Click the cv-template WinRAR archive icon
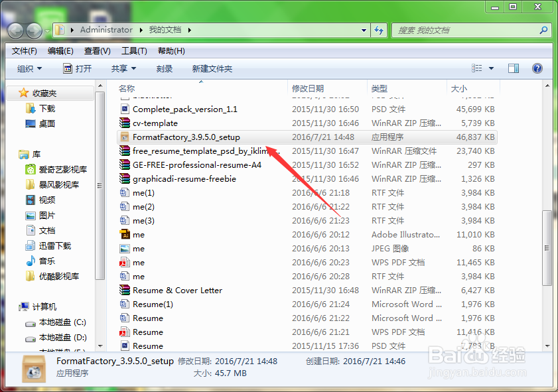Viewport: 558px width, 392px height. click(125, 123)
